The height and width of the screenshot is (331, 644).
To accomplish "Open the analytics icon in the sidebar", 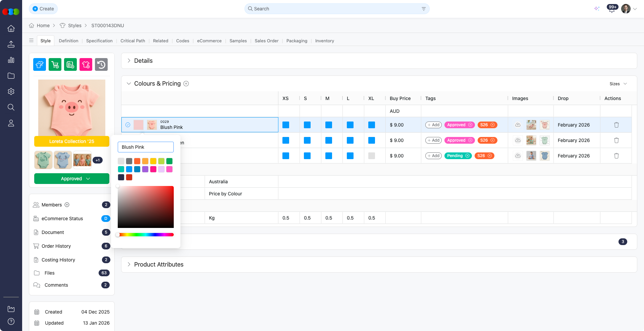I will (11, 60).
